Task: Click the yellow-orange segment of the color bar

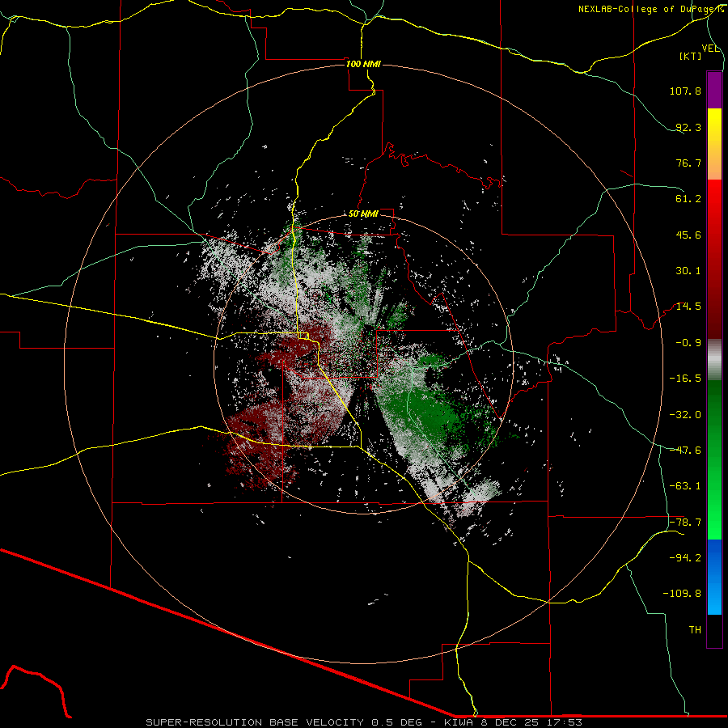Action: 714,144
